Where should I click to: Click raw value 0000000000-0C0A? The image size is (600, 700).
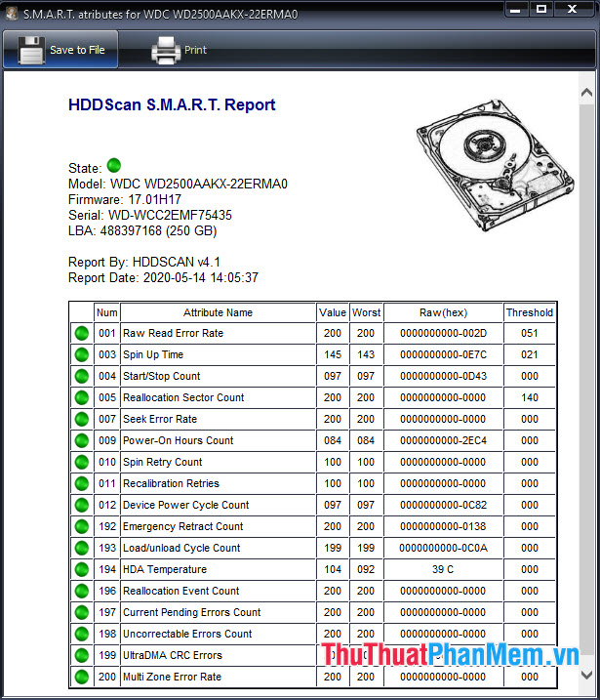444,548
